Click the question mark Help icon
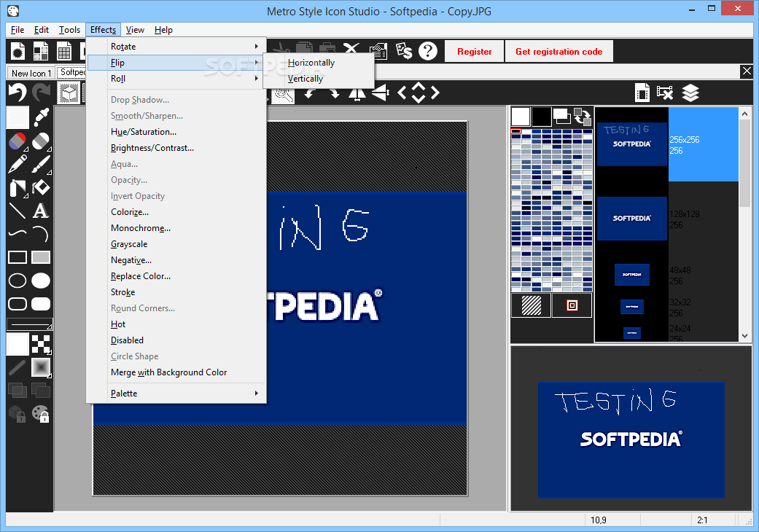The image size is (759, 532). [x=428, y=51]
